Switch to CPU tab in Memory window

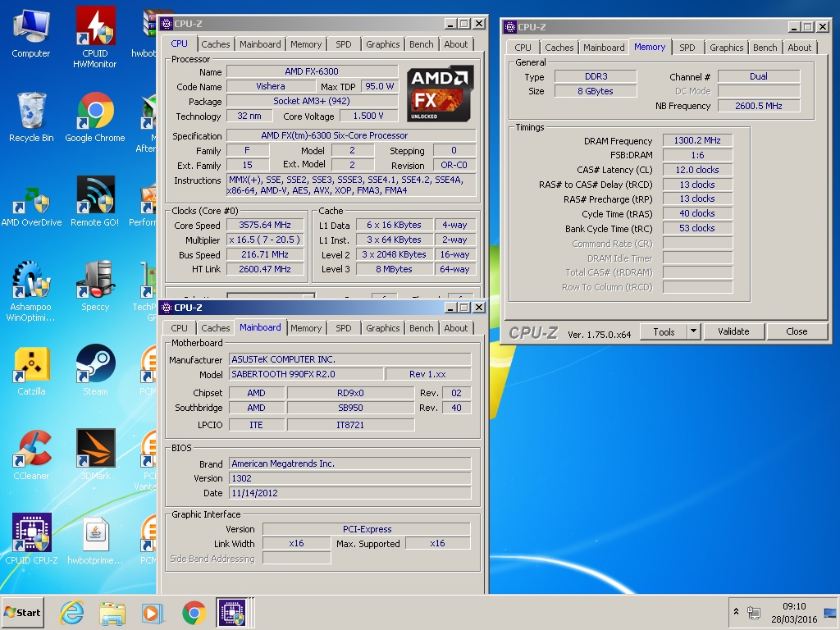coord(523,48)
